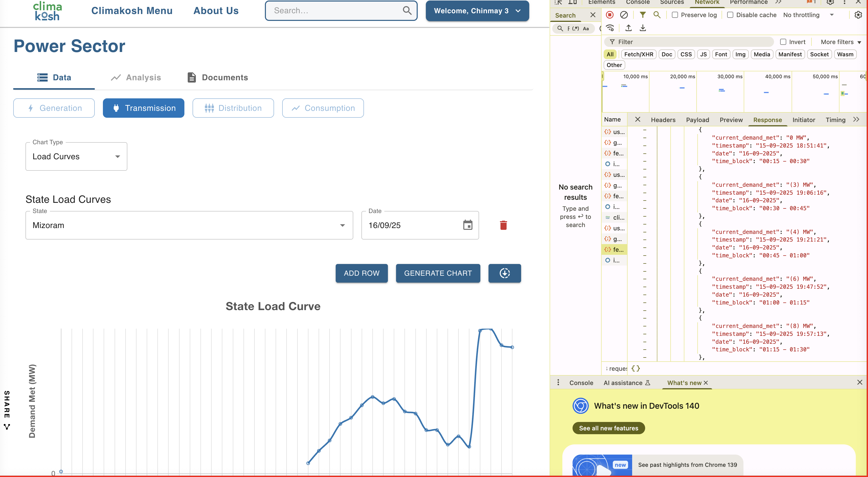Click the search magnifier in the site search bar
Screen dimensions: 868x477
tap(407, 10)
